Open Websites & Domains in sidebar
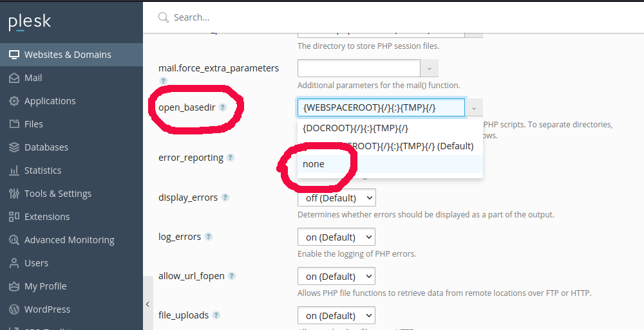Image resolution: width=644 pixels, height=330 pixels. (x=68, y=55)
